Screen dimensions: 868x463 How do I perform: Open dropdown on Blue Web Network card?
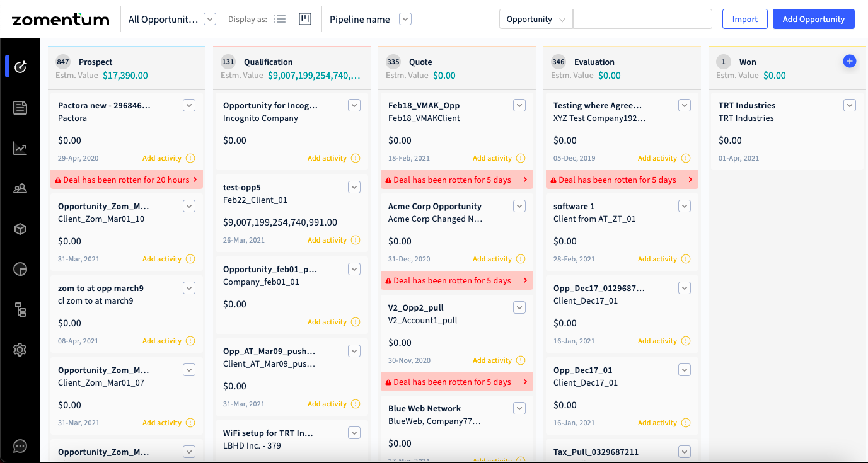coord(519,408)
